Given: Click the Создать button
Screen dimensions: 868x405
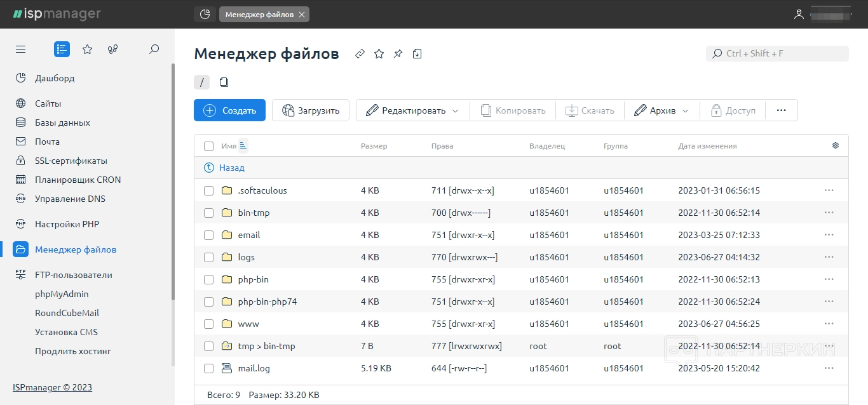Looking at the screenshot, I should [229, 110].
